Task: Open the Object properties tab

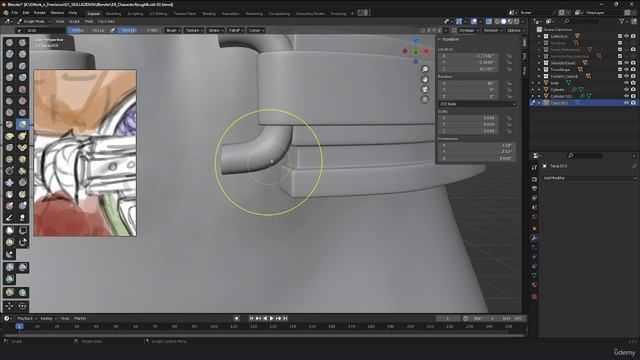Action: click(x=534, y=228)
